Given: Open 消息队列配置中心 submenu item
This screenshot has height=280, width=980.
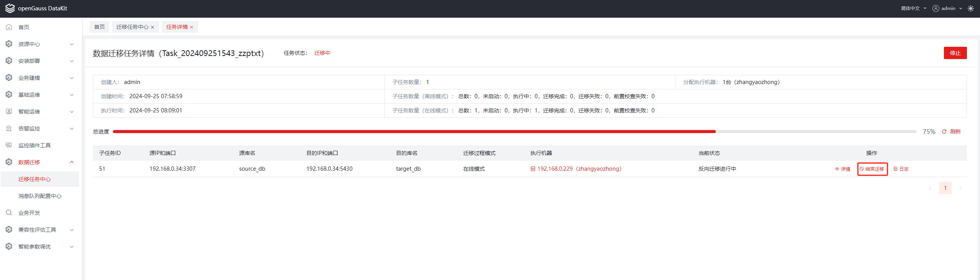Looking at the screenshot, I should pos(40,196).
